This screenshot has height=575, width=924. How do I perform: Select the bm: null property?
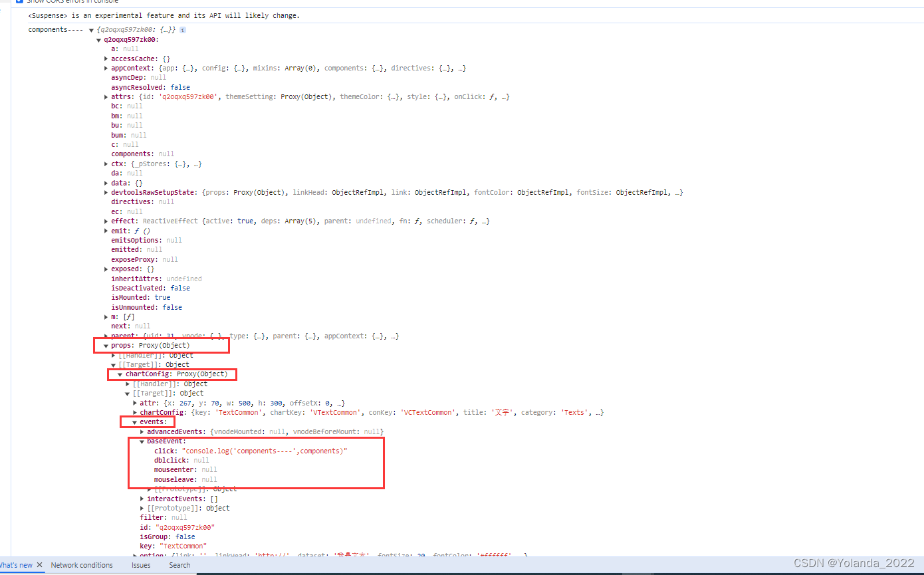click(x=127, y=116)
